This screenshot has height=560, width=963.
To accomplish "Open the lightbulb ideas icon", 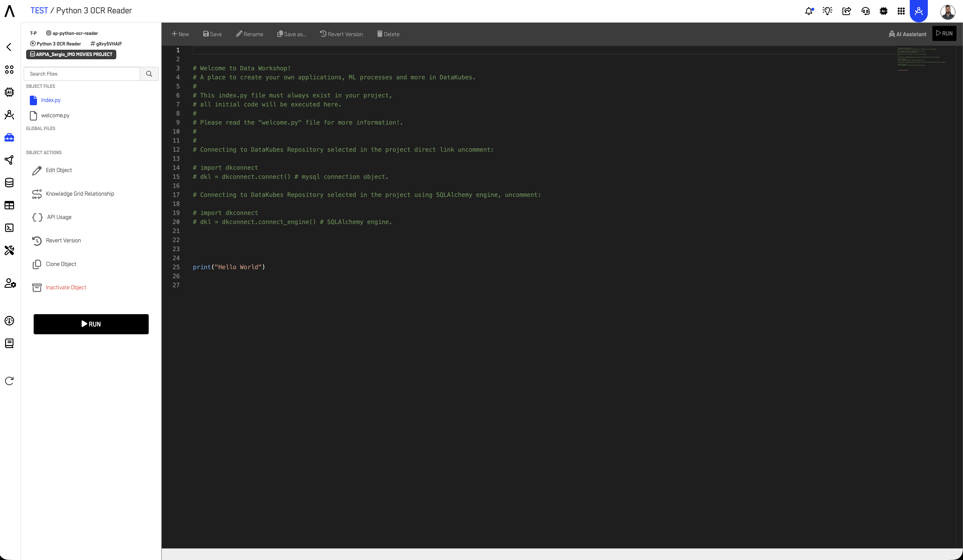I will click(827, 11).
